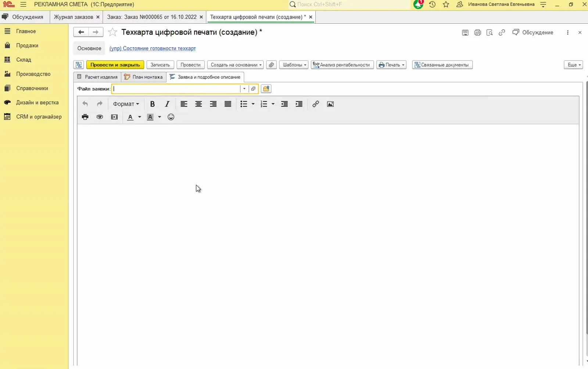Decrease indent in editor toolbar
This screenshot has width=588, height=369.
tap(284, 104)
